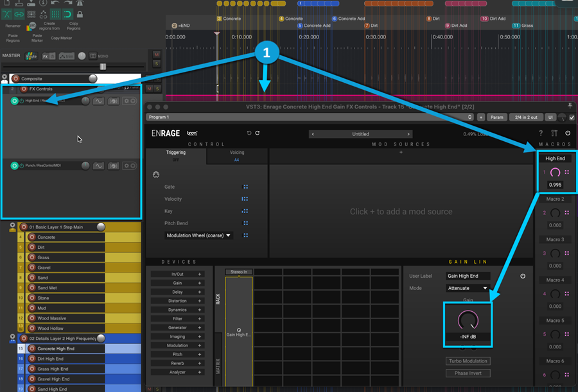
Task: Switch to the Voicing tab
Action: point(237,155)
